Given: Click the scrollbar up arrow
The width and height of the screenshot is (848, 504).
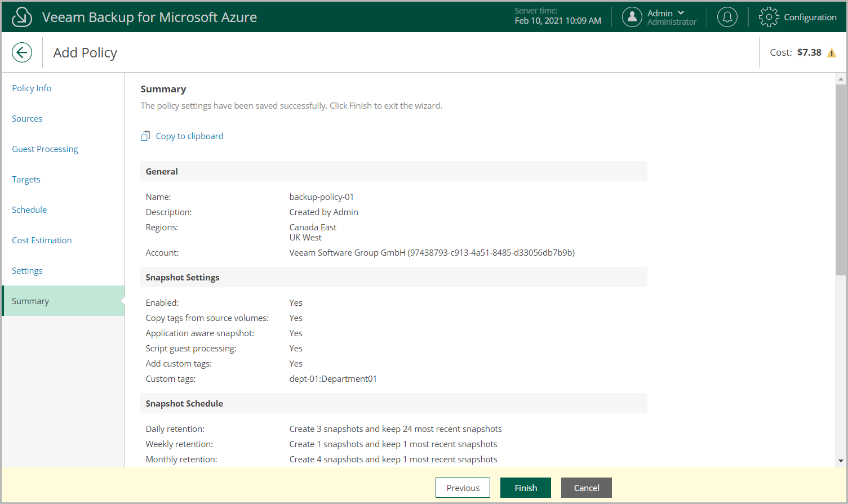Looking at the screenshot, I should point(841,79).
